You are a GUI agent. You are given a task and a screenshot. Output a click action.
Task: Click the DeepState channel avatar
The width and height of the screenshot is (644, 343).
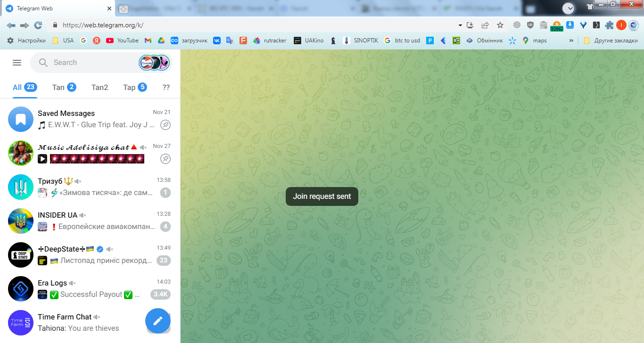coord(21,255)
